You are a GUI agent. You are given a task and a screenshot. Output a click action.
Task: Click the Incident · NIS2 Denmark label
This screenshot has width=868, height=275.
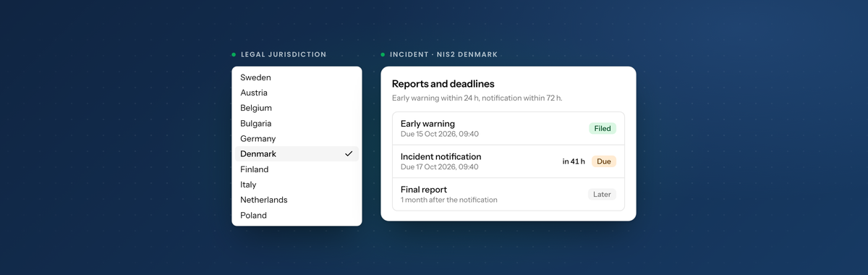(x=443, y=54)
